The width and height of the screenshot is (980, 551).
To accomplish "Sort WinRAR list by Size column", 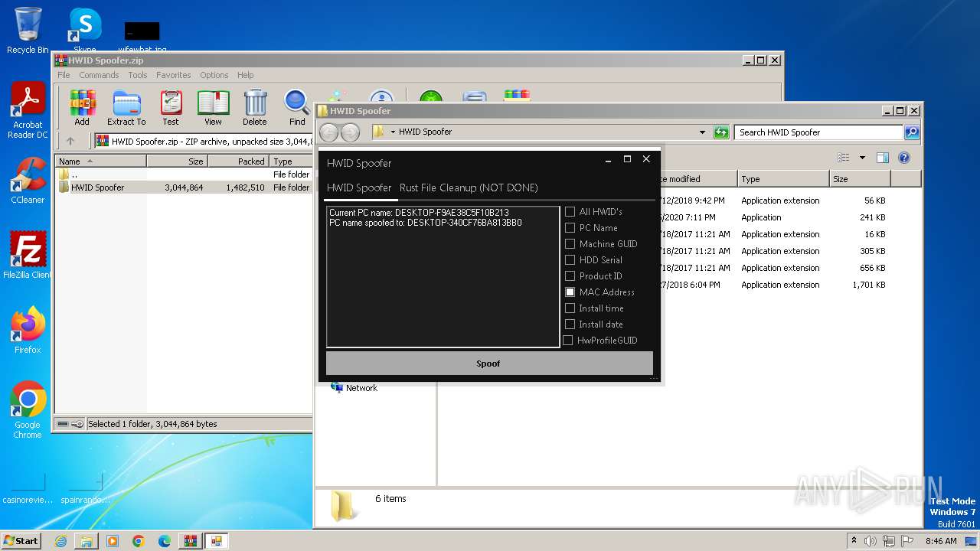I will [x=177, y=161].
